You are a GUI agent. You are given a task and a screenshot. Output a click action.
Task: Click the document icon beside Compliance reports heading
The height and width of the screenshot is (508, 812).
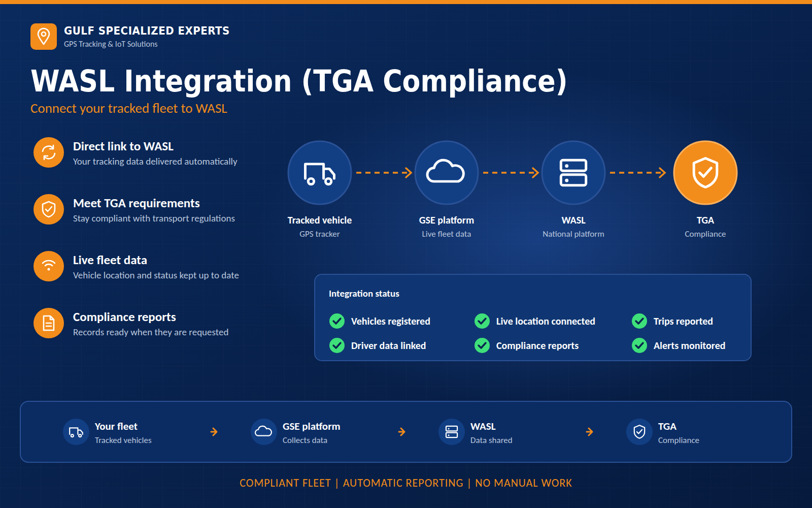point(49,323)
